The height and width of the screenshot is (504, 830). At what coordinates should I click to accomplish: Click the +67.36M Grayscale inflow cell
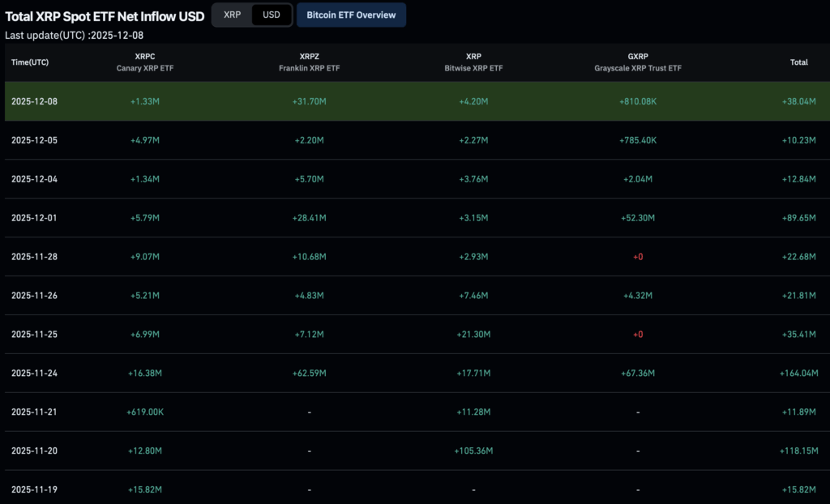(638, 374)
